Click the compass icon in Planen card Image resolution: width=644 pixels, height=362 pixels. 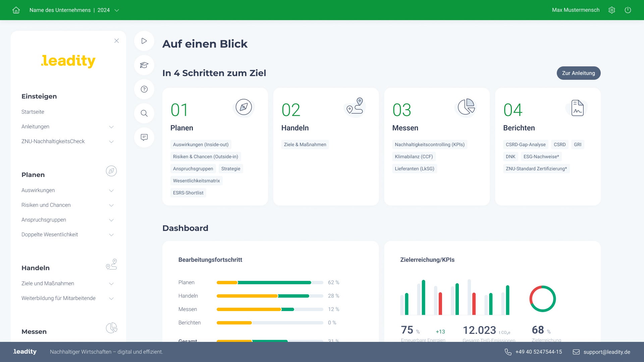[x=244, y=107]
